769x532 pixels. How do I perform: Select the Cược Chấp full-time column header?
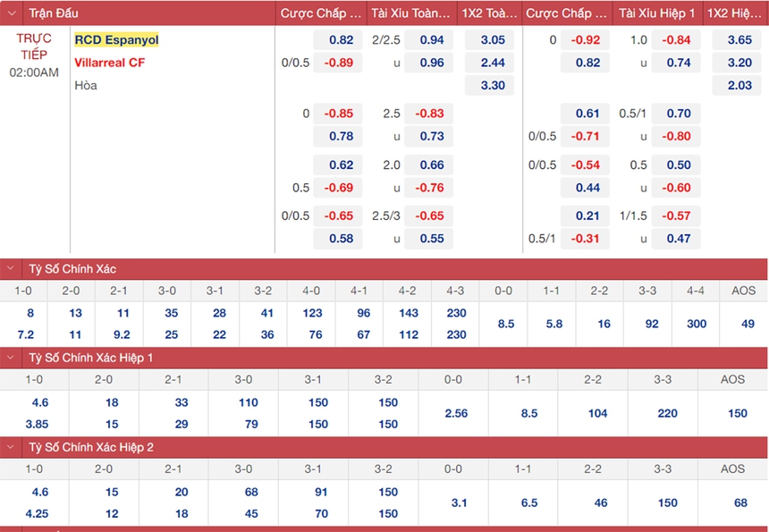pyautogui.click(x=320, y=13)
